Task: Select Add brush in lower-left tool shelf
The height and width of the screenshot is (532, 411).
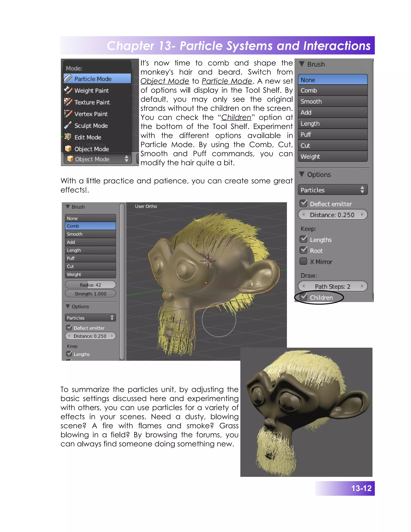Action: coord(90,242)
